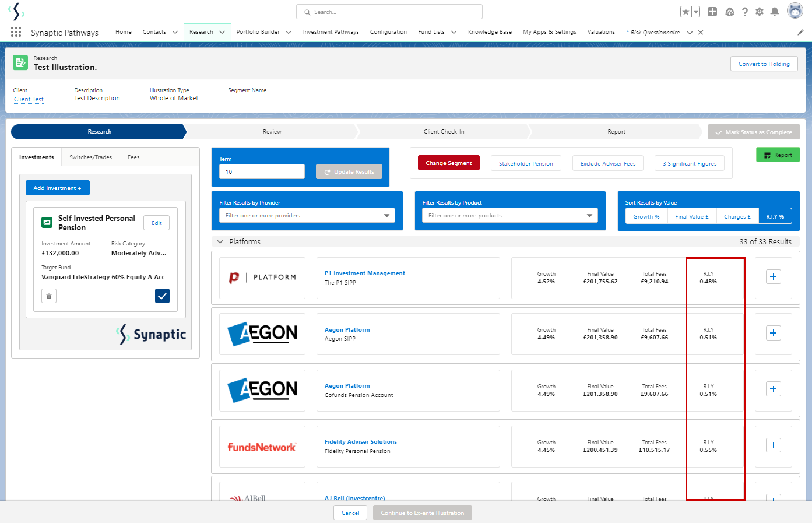
Task: Add Fidelity Adviser Solutions with plus icon
Action: [x=773, y=445]
